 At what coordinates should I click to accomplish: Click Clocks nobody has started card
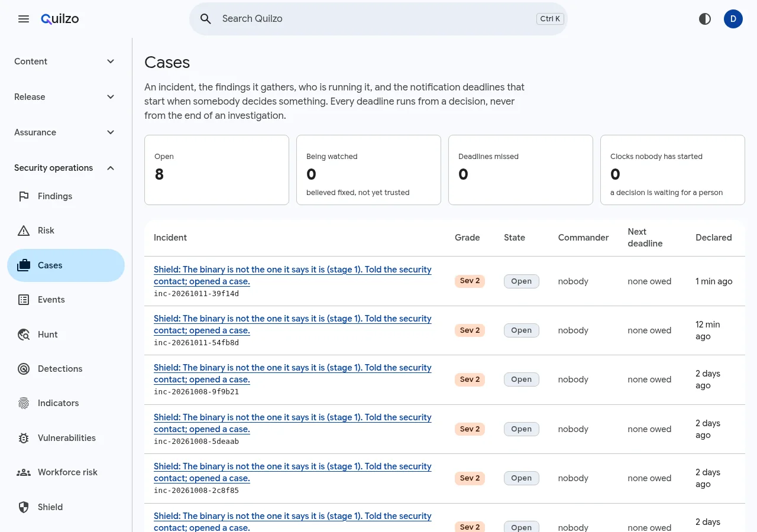[x=672, y=170]
